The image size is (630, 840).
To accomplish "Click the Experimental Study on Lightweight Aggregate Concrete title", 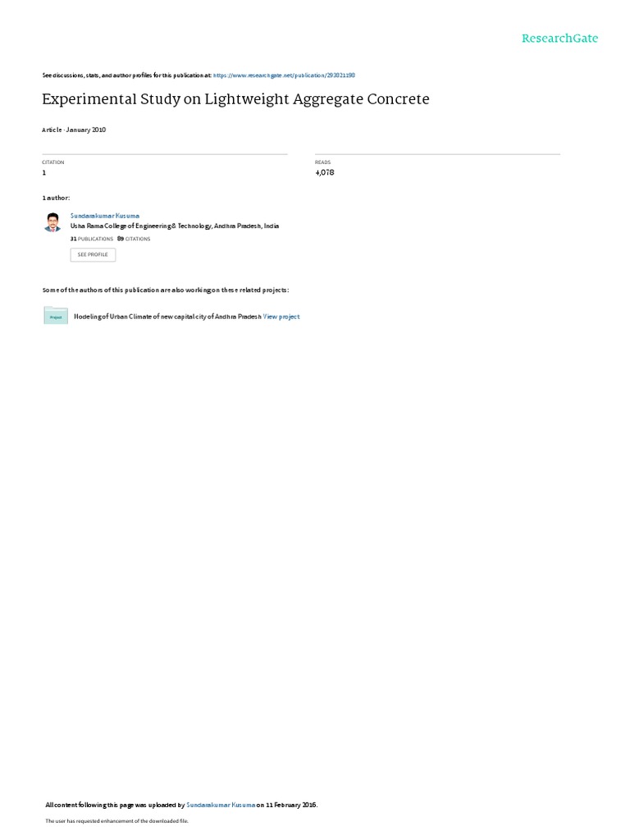I will tap(235, 99).
